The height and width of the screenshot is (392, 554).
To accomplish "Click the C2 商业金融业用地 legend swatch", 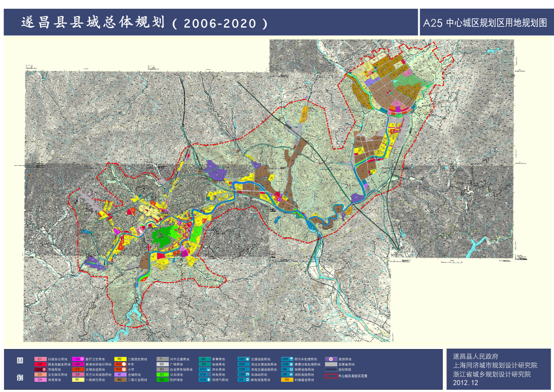I will [40, 364].
